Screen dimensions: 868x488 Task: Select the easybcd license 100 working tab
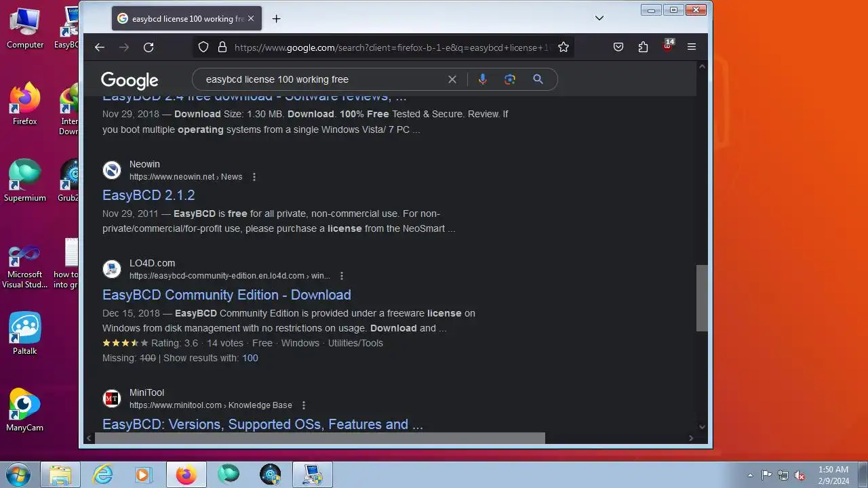(186, 19)
